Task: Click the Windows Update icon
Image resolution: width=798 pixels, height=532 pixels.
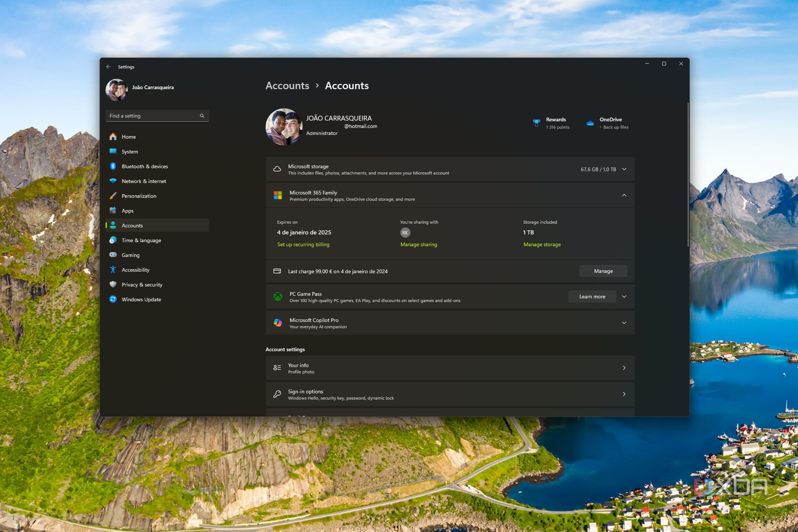Action: [x=113, y=299]
